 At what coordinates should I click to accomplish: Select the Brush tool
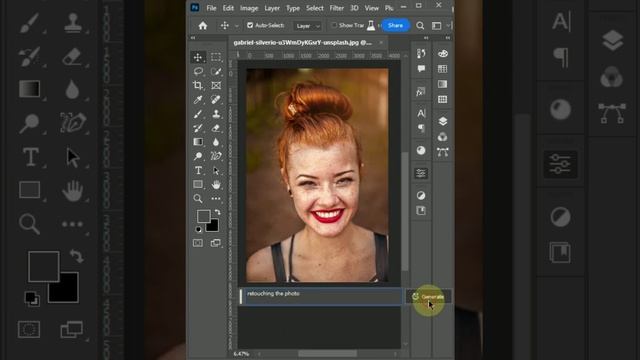[198, 114]
